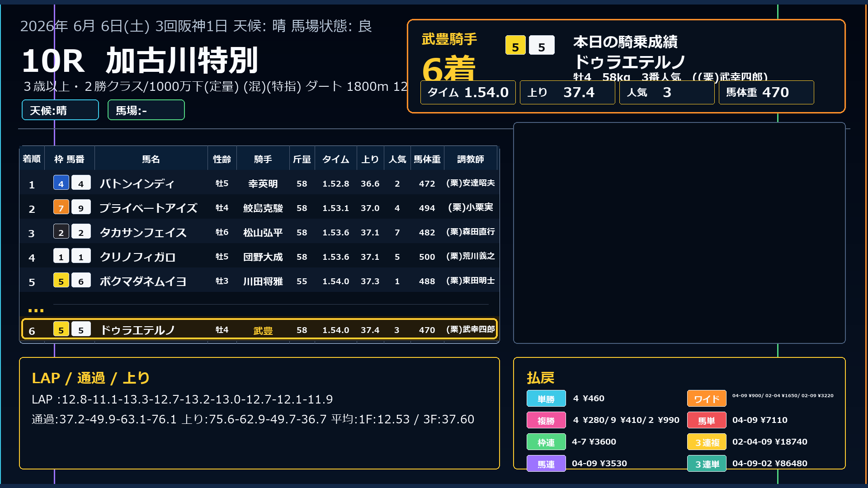This screenshot has width=868, height=488.
Task: Click the 枠 馬番 column header
Action: tap(70, 159)
